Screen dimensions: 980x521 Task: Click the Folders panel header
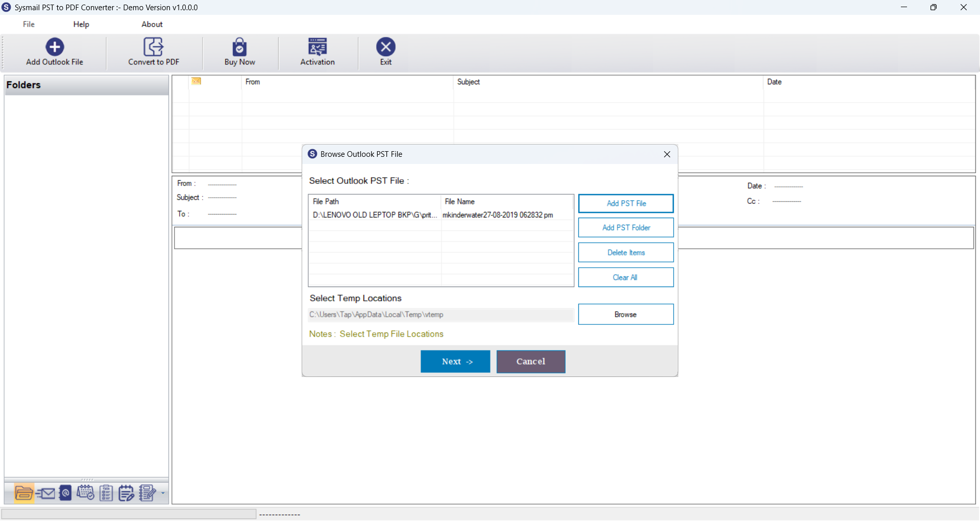(x=86, y=85)
